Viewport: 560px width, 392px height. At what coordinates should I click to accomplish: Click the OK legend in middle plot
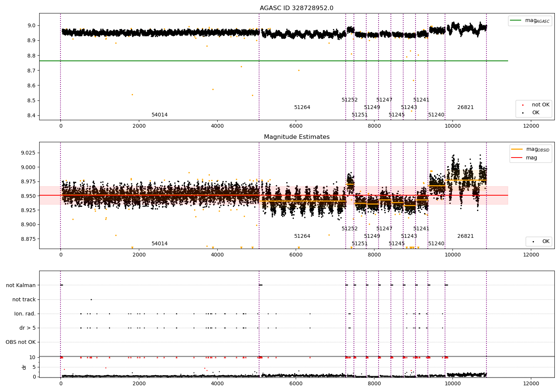pos(539,242)
